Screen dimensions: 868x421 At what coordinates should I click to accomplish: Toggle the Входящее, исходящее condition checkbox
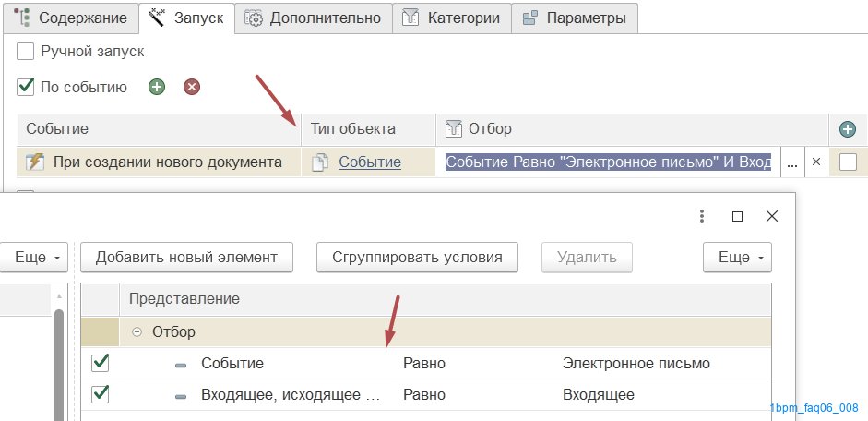click(101, 395)
